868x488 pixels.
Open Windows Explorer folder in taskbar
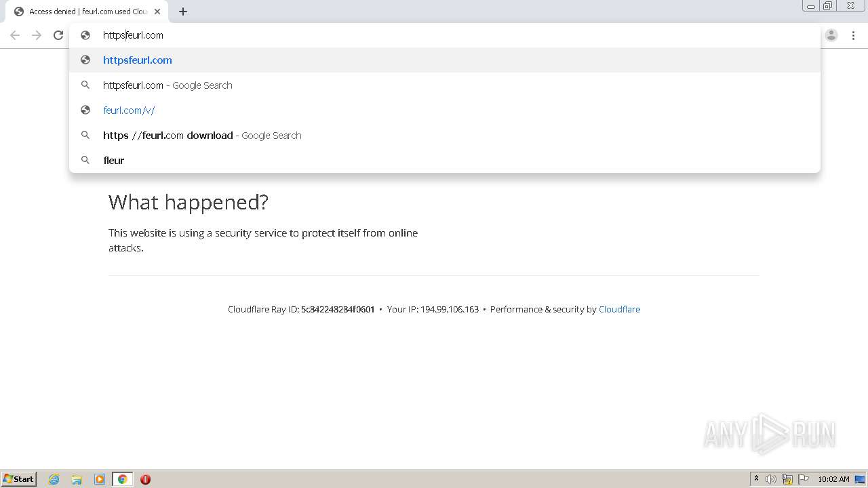(77, 479)
